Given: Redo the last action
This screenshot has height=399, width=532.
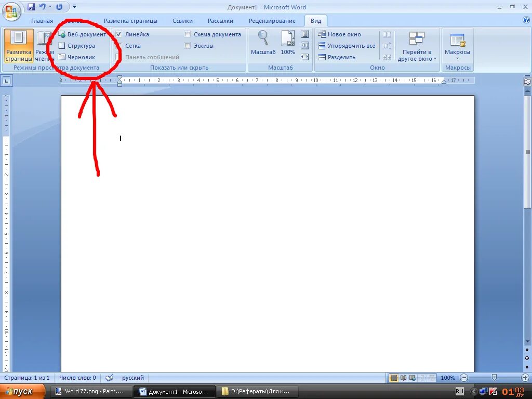Looking at the screenshot, I should (59, 7).
